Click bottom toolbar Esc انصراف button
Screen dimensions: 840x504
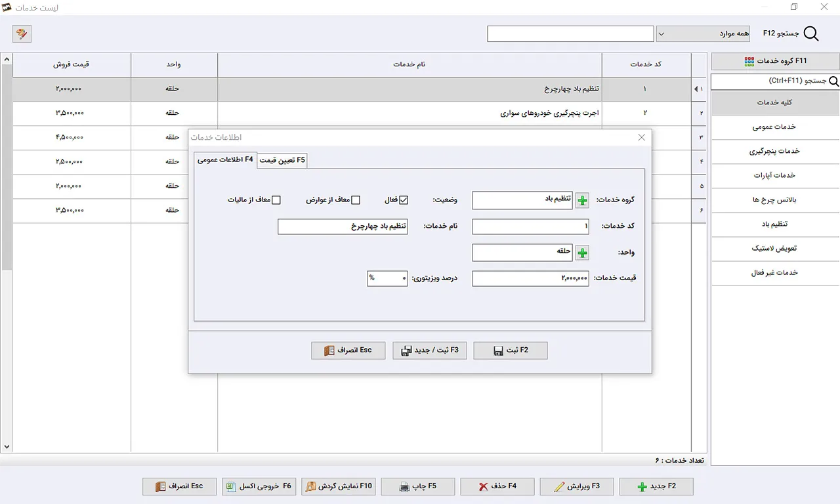[179, 486]
